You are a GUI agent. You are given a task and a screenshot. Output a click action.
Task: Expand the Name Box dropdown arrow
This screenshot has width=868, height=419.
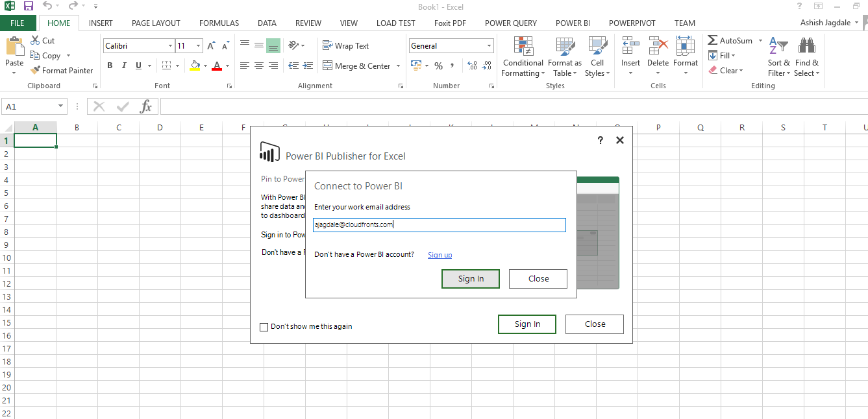[x=60, y=106]
